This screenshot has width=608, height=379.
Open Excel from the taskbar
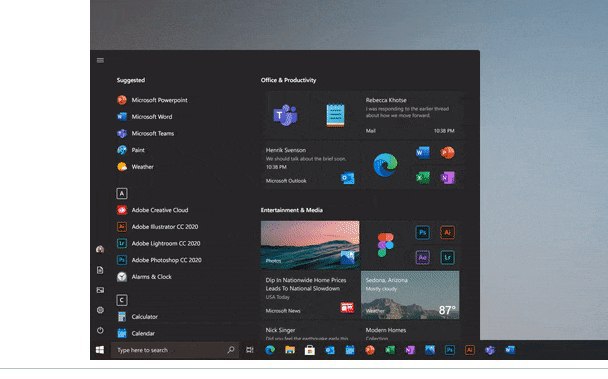coord(390,350)
